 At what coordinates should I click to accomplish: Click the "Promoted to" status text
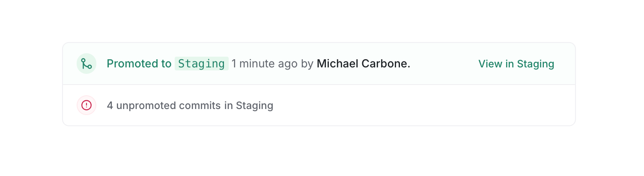click(139, 64)
